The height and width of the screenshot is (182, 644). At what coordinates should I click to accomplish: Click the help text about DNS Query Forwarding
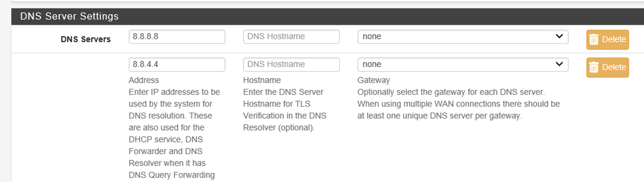[x=171, y=175]
